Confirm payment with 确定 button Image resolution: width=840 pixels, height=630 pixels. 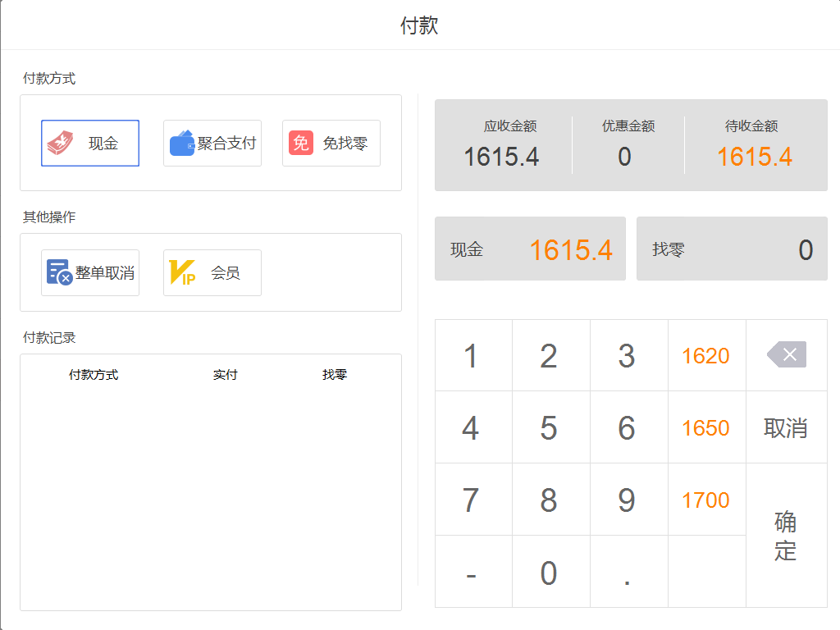pyautogui.click(x=787, y=536)
